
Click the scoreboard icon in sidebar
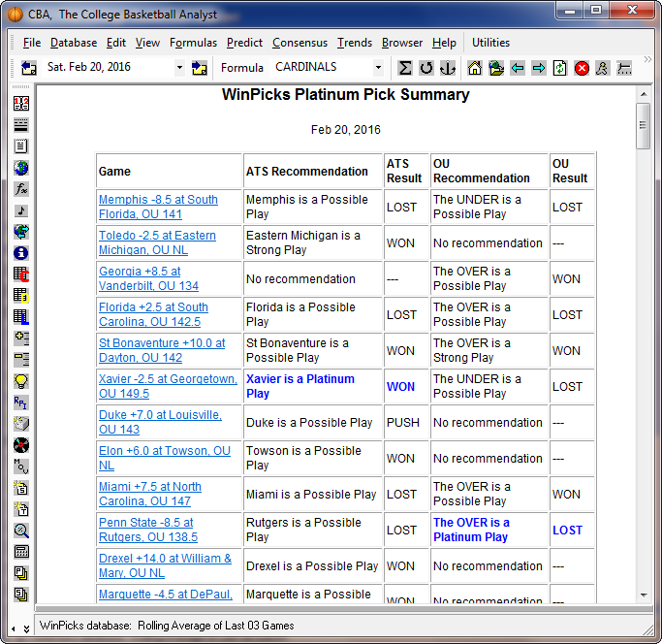(21, 104)
